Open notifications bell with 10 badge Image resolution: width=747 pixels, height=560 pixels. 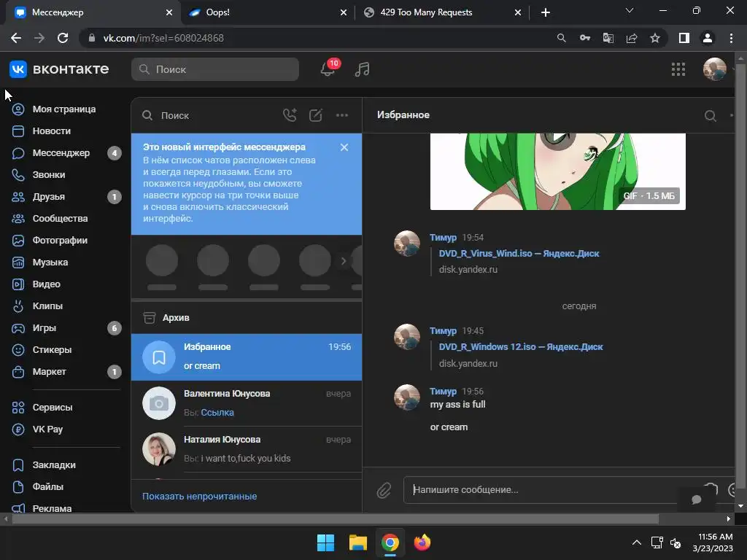[x=329, y=69]
